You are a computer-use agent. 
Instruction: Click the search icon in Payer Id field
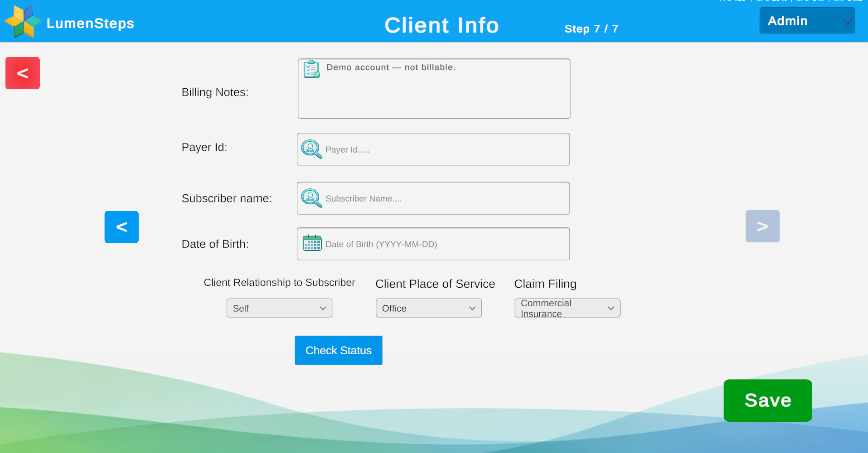311,149
